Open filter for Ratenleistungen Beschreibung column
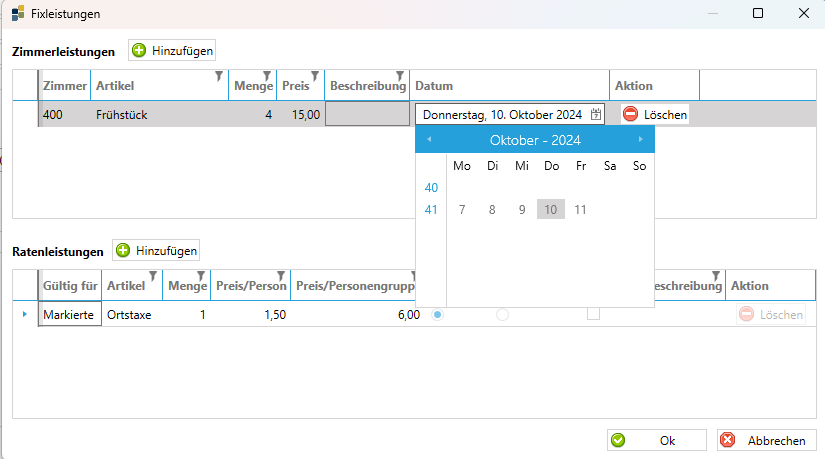 point(716,276)
